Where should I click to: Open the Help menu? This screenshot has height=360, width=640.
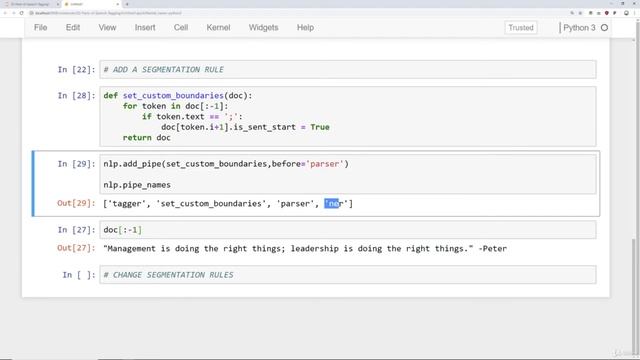[x=305, y=27]
